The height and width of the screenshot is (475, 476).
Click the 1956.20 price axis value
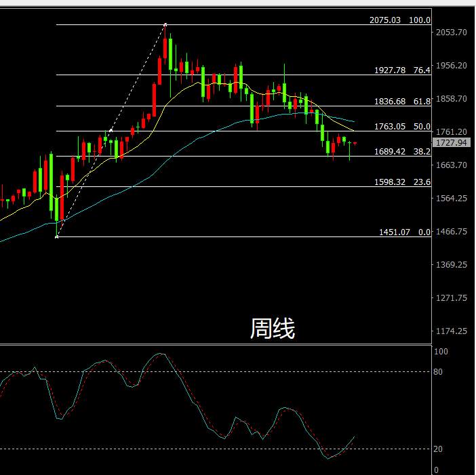(451, 65)
